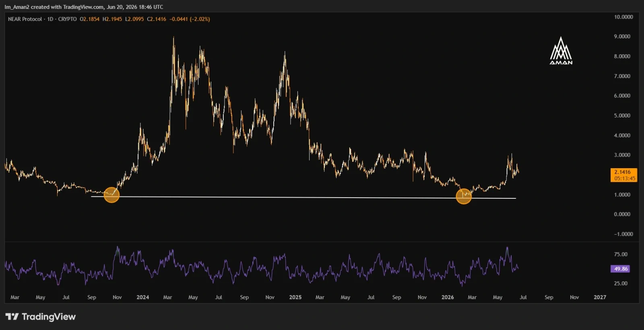Click the 2025 label on the time axis

(295, 297)
